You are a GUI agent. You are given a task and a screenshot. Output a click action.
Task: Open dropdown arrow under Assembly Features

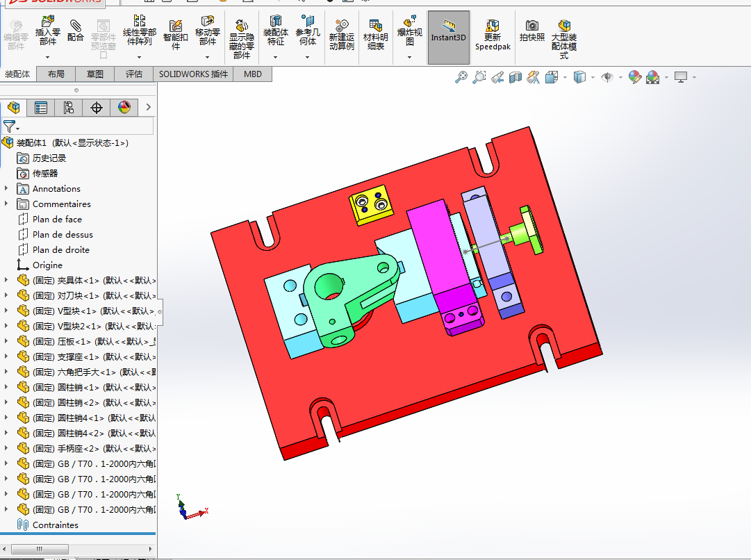pyautogui.click(x=275, y=57)
